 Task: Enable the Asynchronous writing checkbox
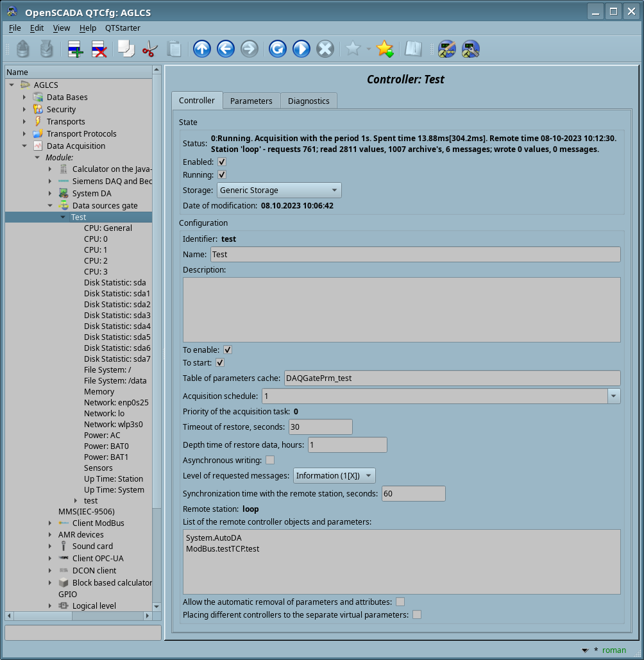[270, 460]
